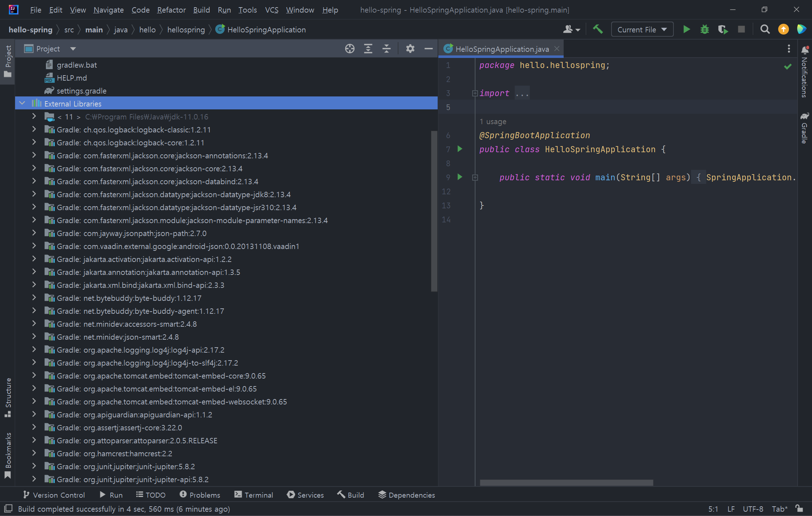Viewport: 812px width, 516px height.
Task: Collapse the External Libraries tree node
Action: (x=22, y=104)
